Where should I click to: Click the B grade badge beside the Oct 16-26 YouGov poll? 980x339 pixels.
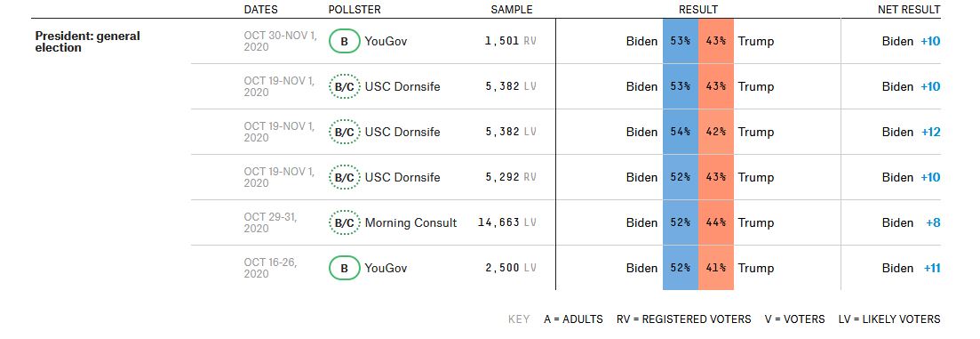pos(345,269)
